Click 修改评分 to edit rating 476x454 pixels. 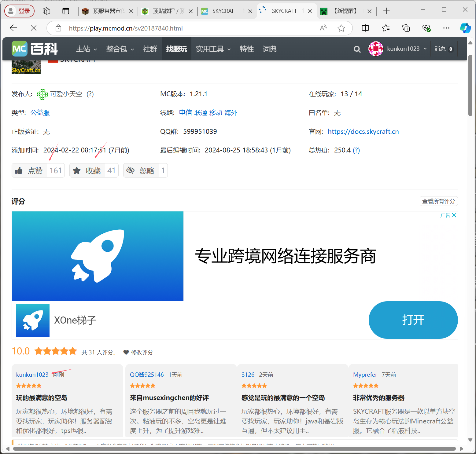pos(138,352)
